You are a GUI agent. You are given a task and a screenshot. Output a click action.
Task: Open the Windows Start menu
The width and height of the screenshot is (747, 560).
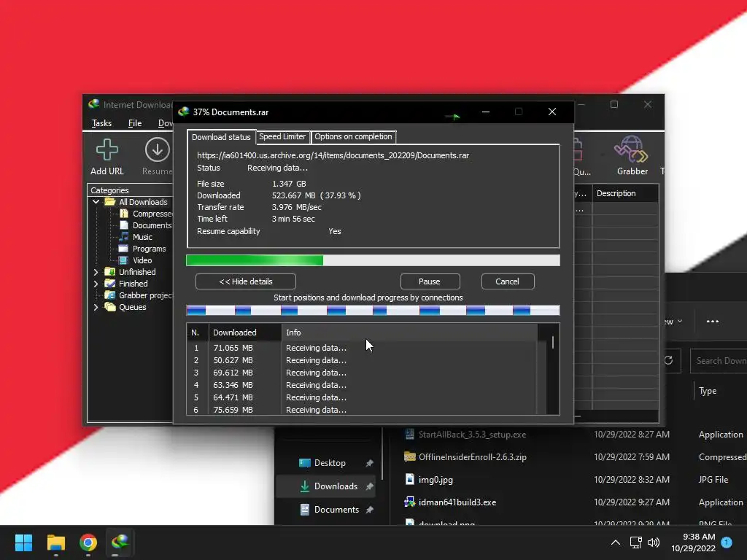click(23, 542)
